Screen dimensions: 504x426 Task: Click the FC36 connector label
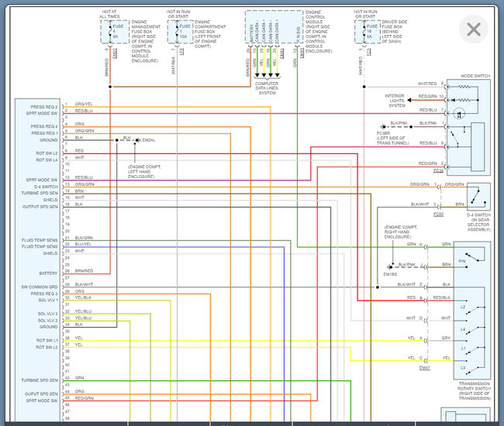pyautogui.click(x=438, y=170)
